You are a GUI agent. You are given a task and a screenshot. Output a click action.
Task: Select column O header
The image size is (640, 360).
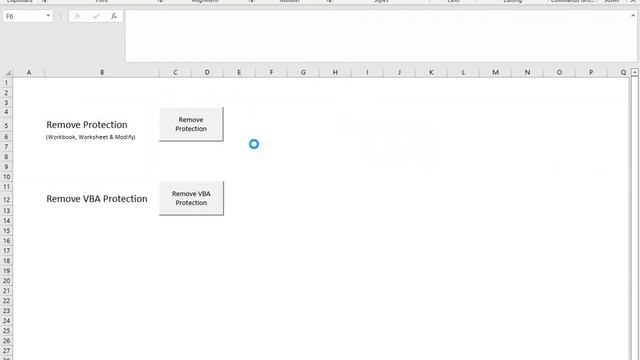559,72
